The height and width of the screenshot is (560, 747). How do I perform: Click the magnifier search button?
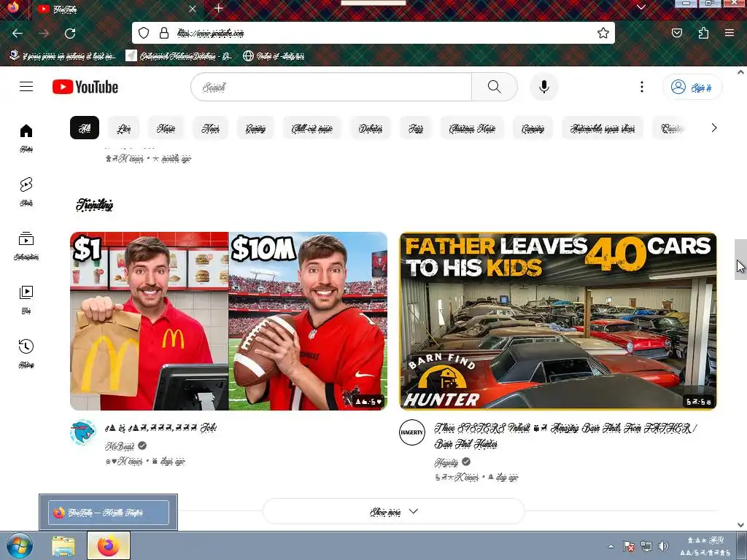coord(494,87)
